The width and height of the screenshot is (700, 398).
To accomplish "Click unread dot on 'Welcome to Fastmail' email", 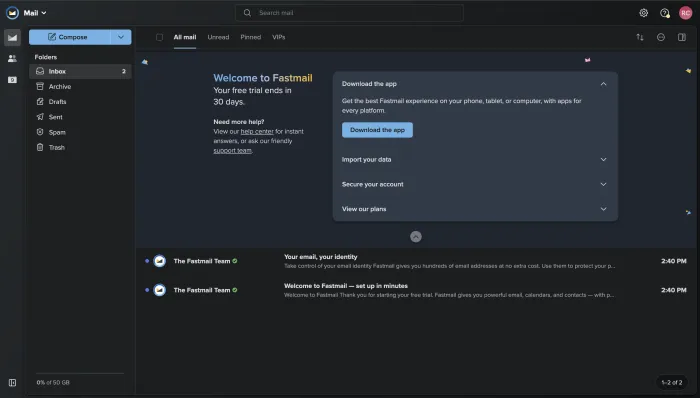I will tap(147, 290).
